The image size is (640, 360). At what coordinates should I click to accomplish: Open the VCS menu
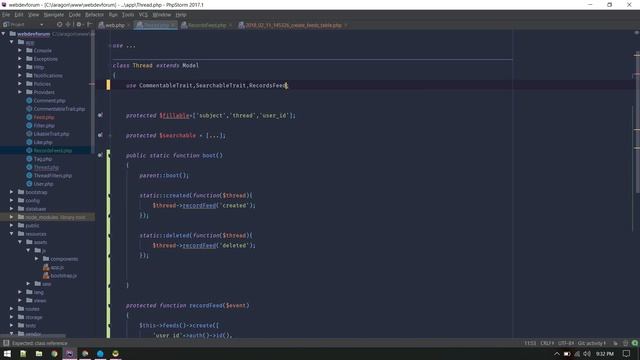point(143,15)
